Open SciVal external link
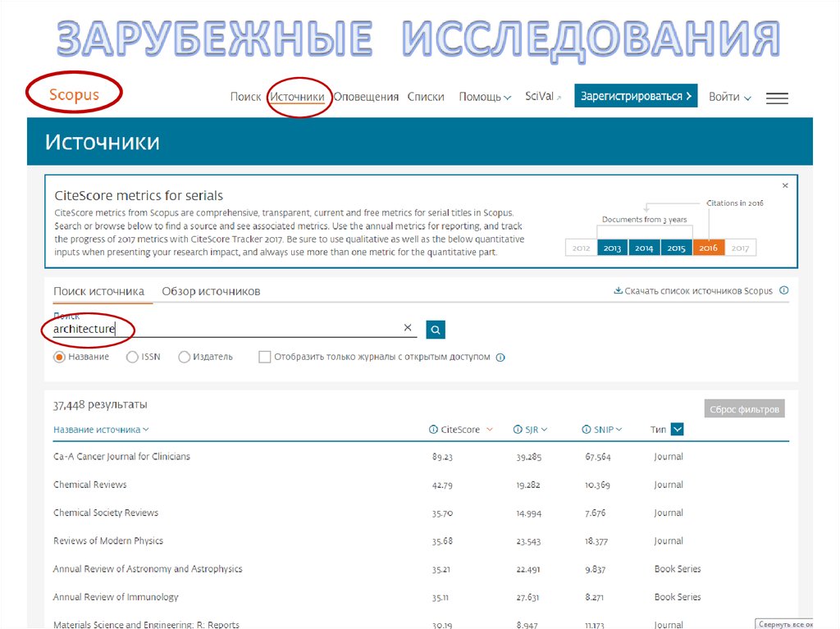 click(543, 97)
